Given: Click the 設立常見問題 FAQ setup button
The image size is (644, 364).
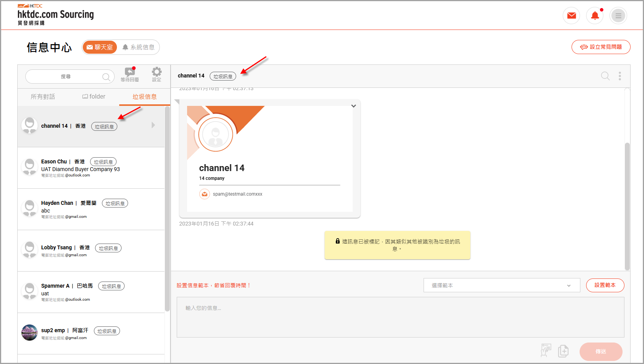Looking at the screenshot, I should click(601, 47).
